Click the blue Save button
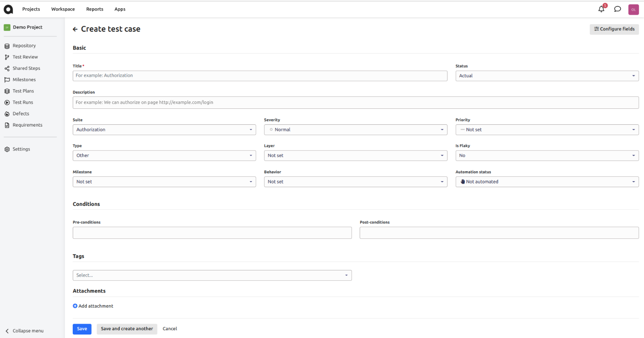 82,329
